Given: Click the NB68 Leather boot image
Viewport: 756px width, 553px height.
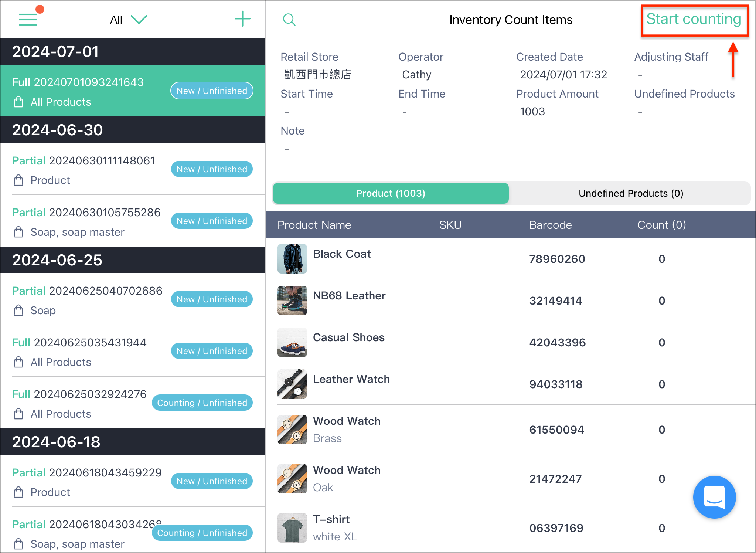Looking at the screenshot, I should (292, 301).
